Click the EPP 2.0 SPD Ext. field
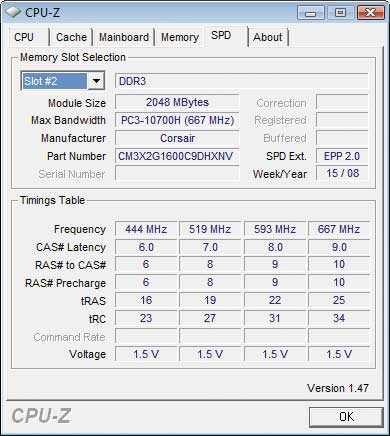Screen dimensions: 390x436 pos(342,156)
